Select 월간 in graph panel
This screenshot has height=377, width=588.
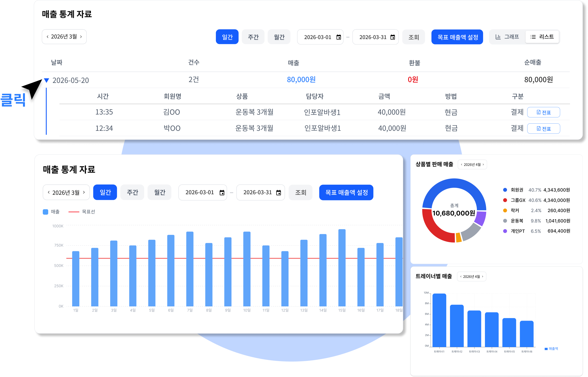pyautogui.click(x=160, y=192)
